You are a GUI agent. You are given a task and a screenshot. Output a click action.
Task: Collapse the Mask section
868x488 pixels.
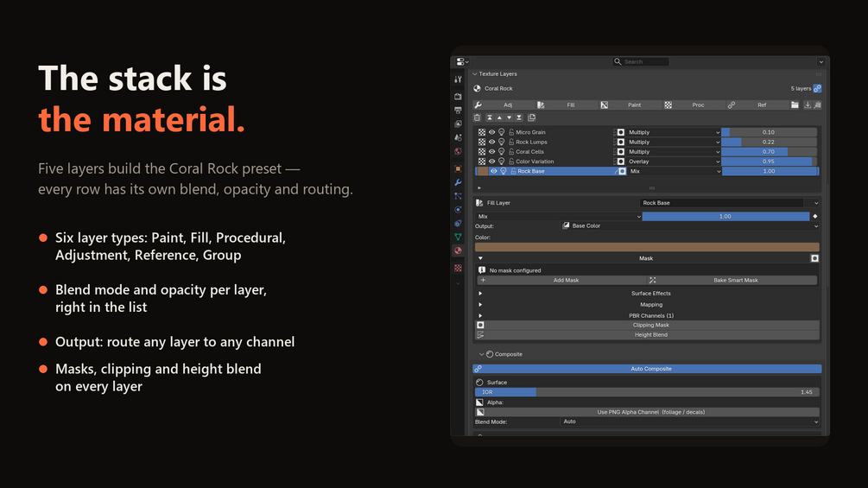(480, 258)
